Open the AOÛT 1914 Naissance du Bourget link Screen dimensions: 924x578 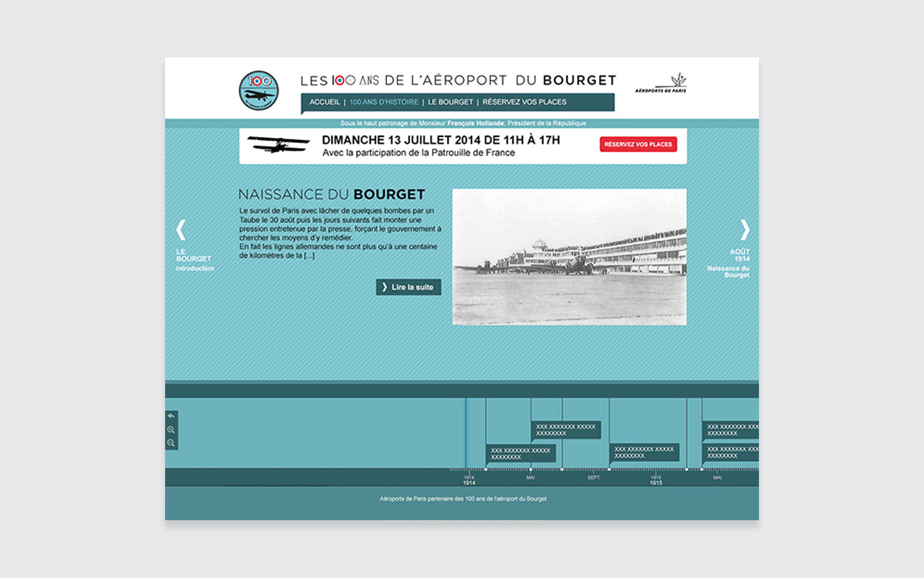[729, 263]
